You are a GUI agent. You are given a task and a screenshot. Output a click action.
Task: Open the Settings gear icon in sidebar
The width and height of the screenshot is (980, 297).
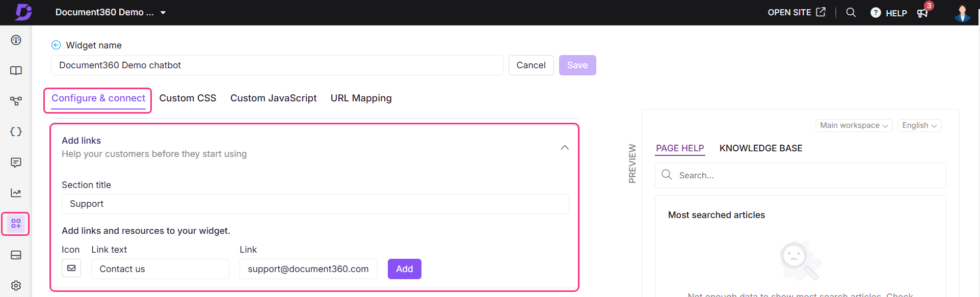(x=16, y=285)
